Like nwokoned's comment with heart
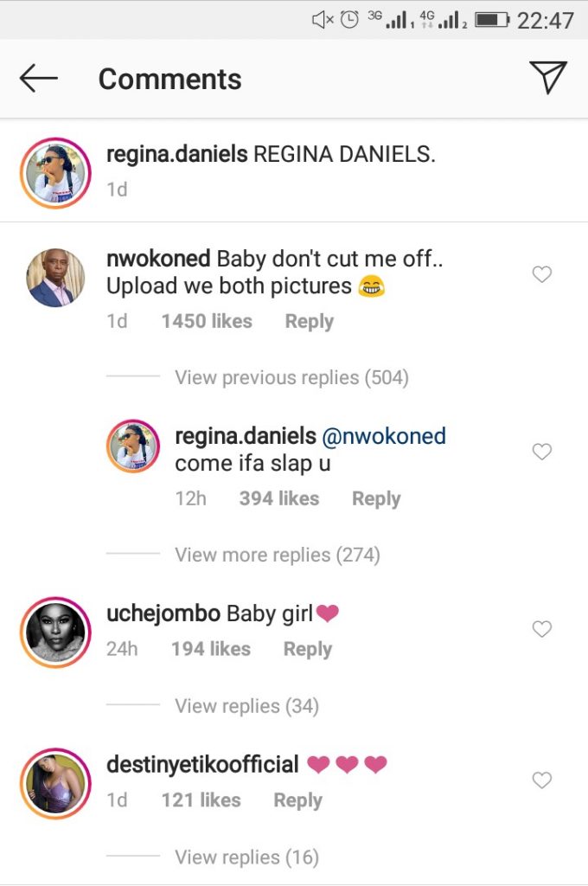The width and height of the screenshot is (588, 886). (x=541, y=275)
